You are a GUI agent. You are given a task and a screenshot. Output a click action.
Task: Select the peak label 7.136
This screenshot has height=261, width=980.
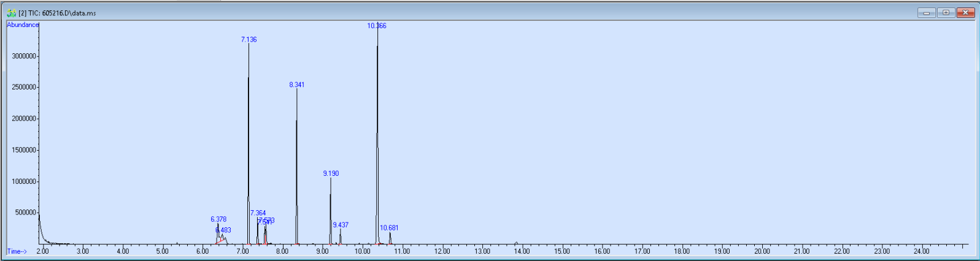click(249, 39)
